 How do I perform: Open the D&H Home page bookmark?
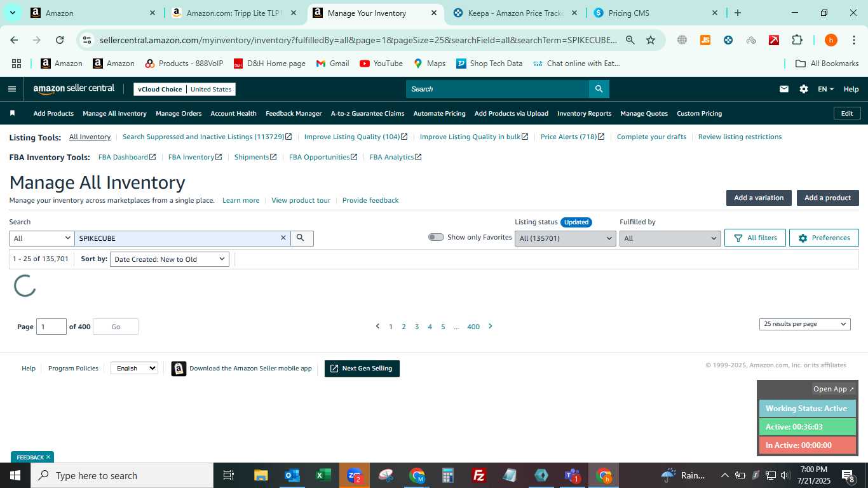(x=269, y=64)
